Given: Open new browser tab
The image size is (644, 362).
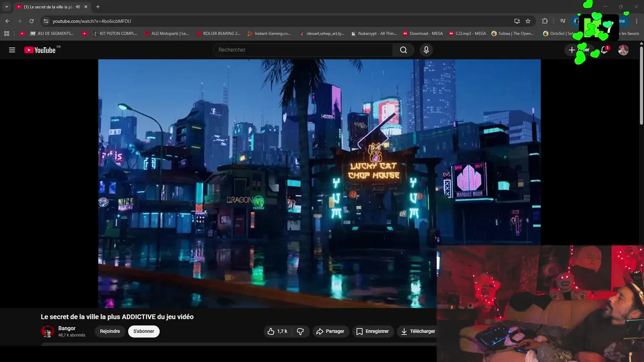Looking at the screenshot, I should (x=98, y=7).
